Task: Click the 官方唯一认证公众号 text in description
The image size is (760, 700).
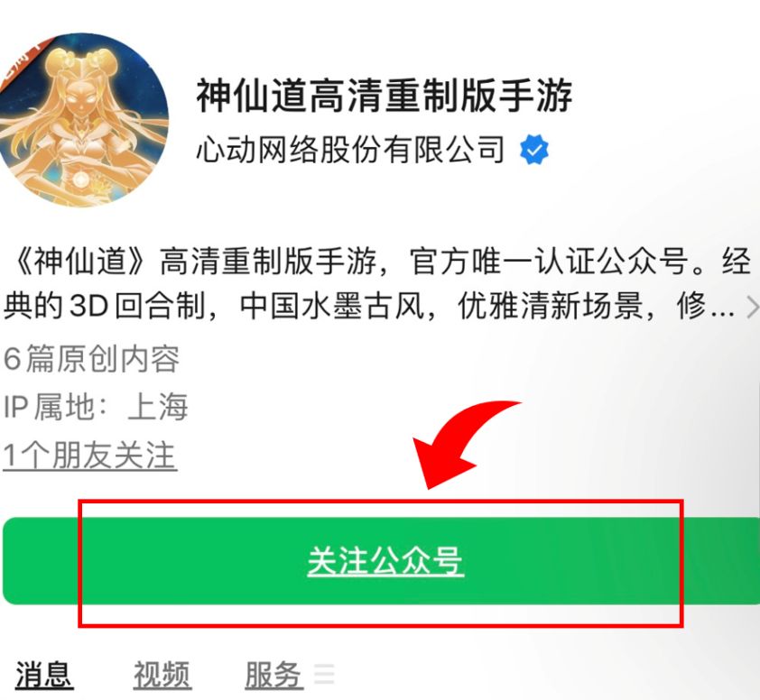Action: coord(548,262)
